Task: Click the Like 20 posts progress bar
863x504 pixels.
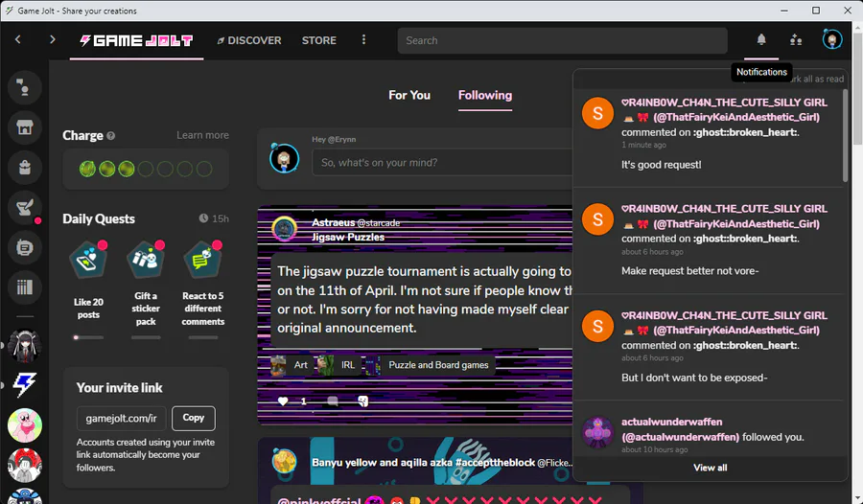Action: click(88, 337)
